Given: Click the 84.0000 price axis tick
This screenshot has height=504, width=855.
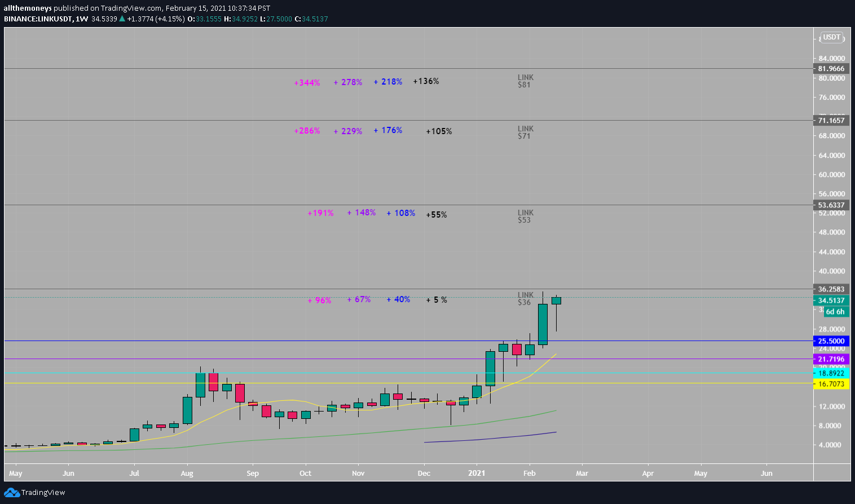Looking at the screenshot, I should coord(832,59).
